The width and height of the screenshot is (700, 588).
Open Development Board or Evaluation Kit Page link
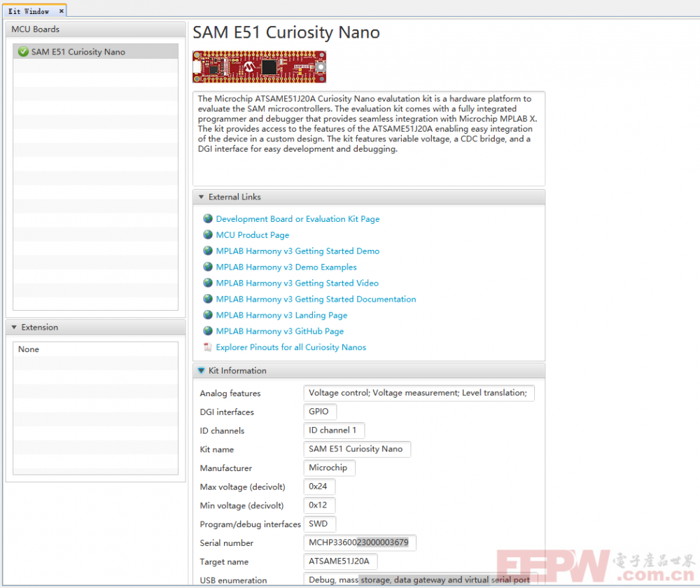click(297, 219)
